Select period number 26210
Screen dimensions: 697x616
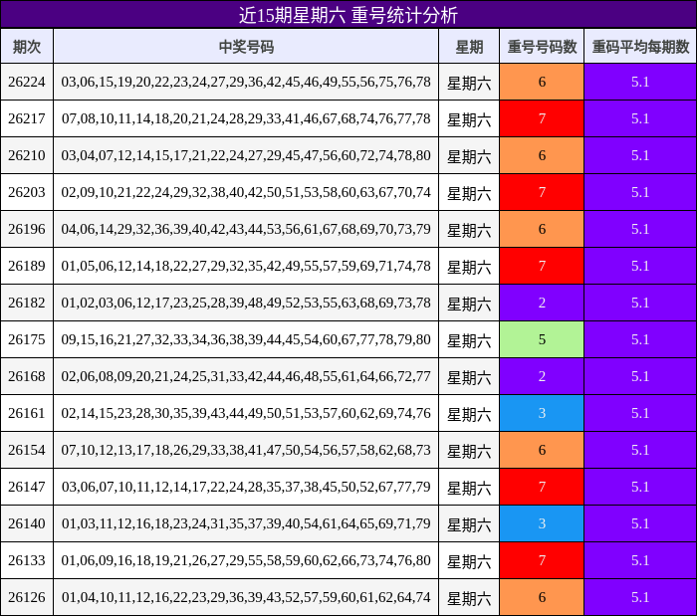point(27,155)
